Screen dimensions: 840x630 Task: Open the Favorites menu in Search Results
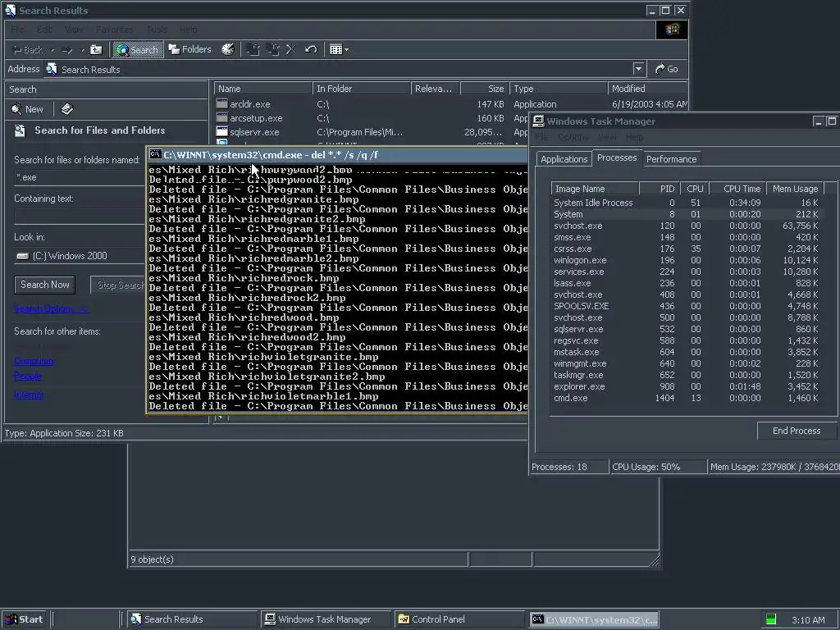[114, 30]
